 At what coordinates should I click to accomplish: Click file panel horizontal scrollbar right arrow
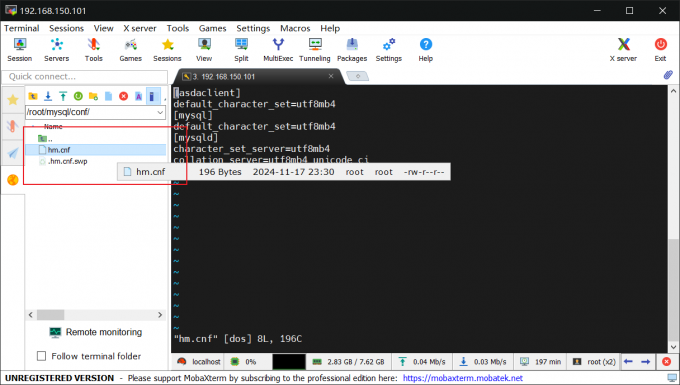[x=160, y=315]
